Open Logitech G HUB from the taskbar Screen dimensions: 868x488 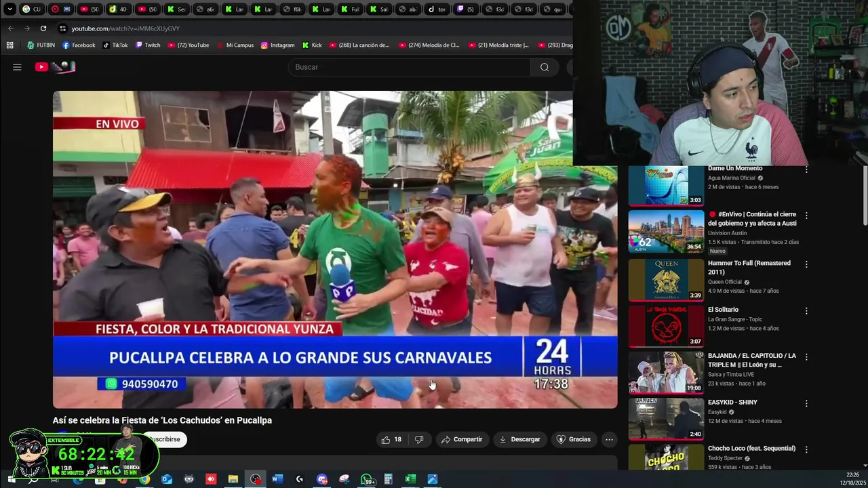click(299, 479)
